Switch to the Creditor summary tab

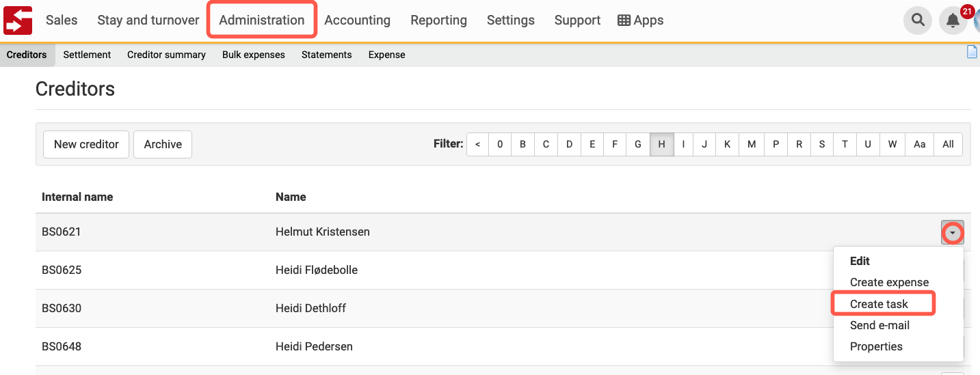click(x=166, y=55)
